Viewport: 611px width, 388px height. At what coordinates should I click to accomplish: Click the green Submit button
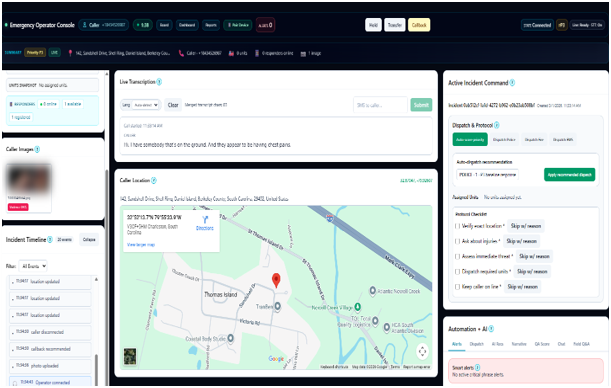coord(421,105)
